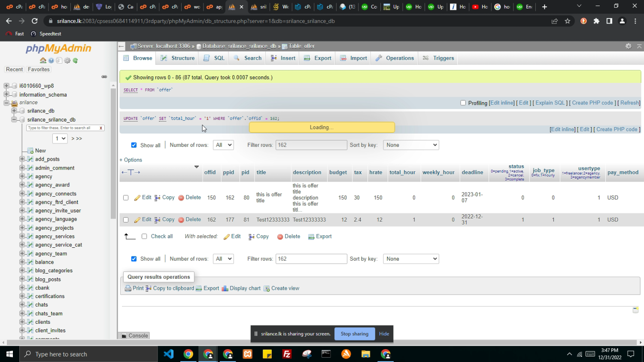The height and width of the screenshot is (362, 644).
Task: Tick the Check all checkbox
Action: point(144,236)
